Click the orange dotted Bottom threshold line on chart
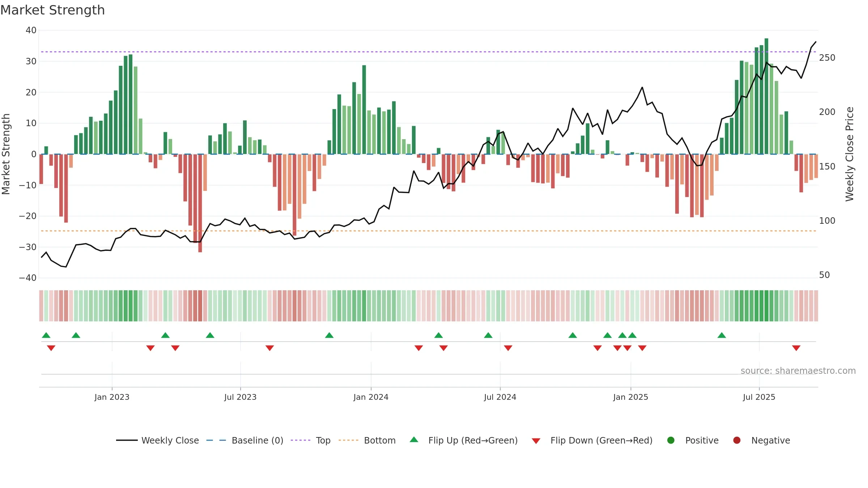This screenshot has width=868, height=488. [x=429, y=231]
